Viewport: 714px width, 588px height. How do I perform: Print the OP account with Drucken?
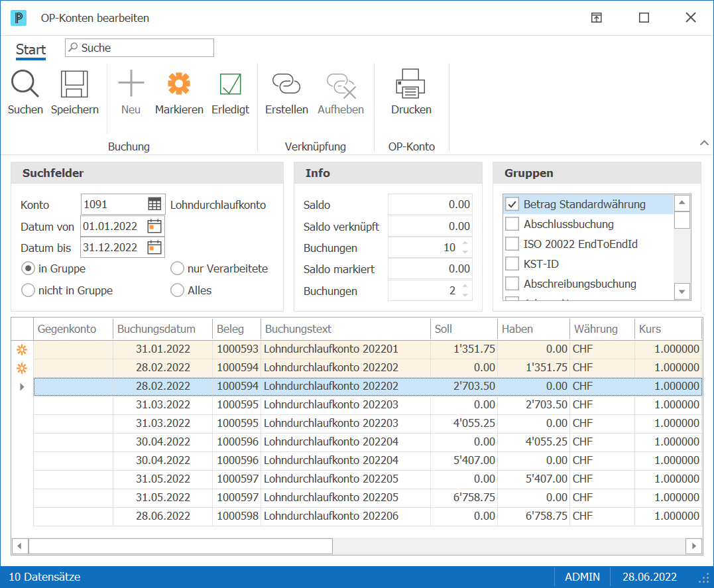tap(411, 84)
